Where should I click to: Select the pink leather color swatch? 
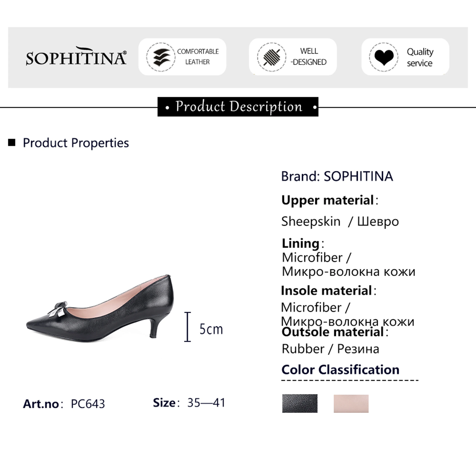click(x=351, y=404)
